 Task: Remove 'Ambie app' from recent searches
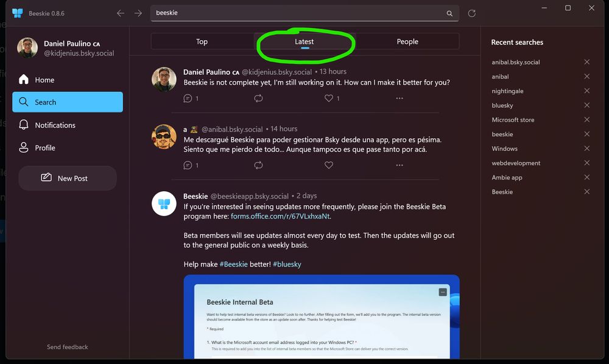[x=587, y=177]
